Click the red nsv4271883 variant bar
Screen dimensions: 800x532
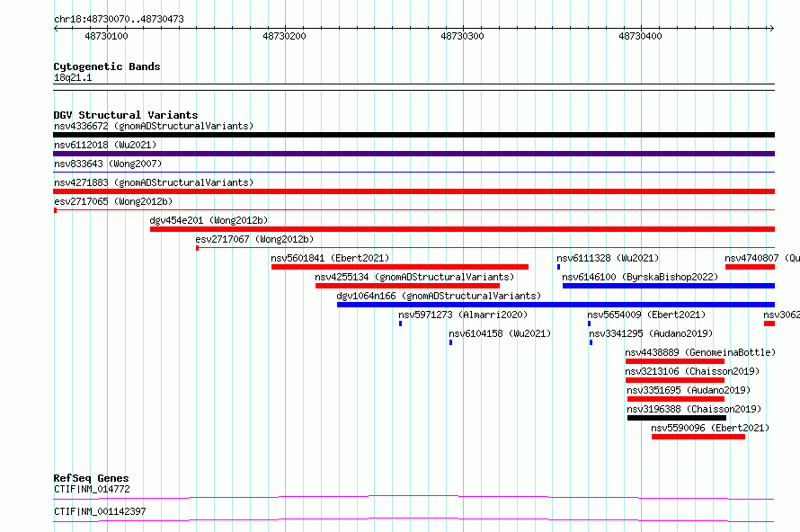[x=413, y=191]
